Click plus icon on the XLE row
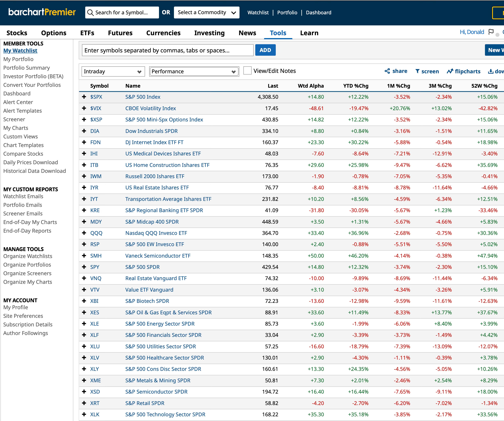Screen dimensions: 504x421 pyautogui.click(x=84, y=324)
